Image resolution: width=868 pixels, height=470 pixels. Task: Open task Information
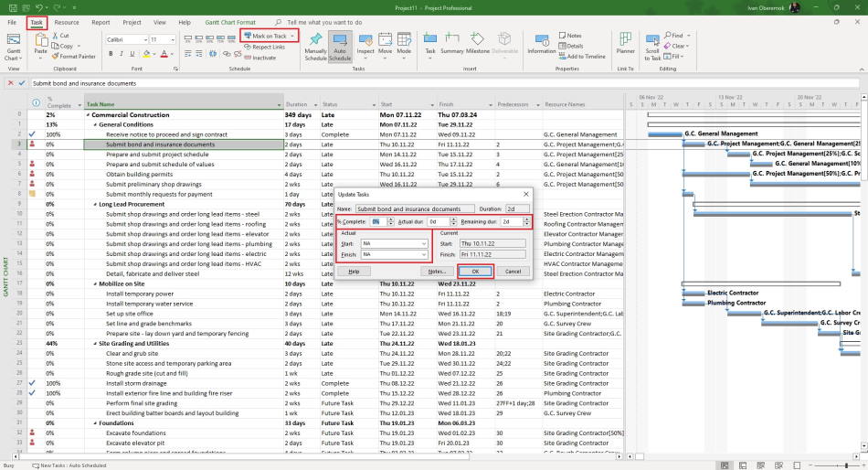click(542, 43)
